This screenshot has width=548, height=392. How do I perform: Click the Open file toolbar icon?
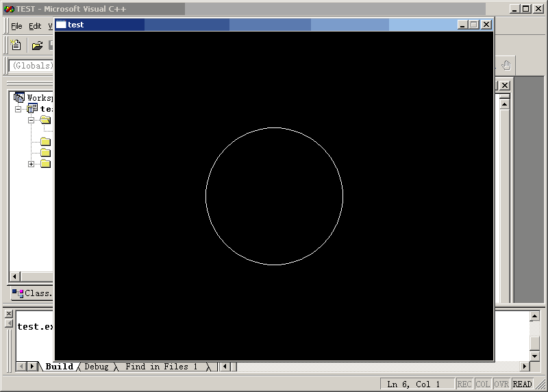[x=37, y=45]
